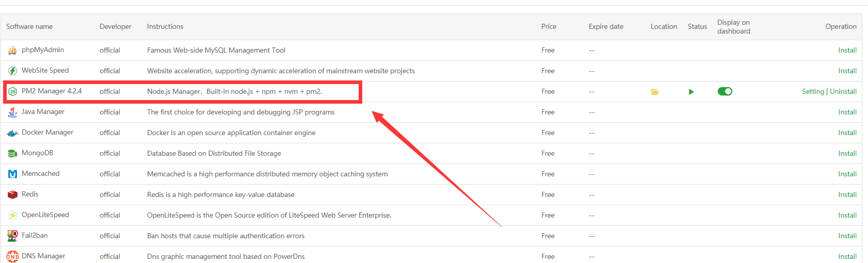
Task: Click the OpenLiteSpeed software name
Action: (45, 215)
